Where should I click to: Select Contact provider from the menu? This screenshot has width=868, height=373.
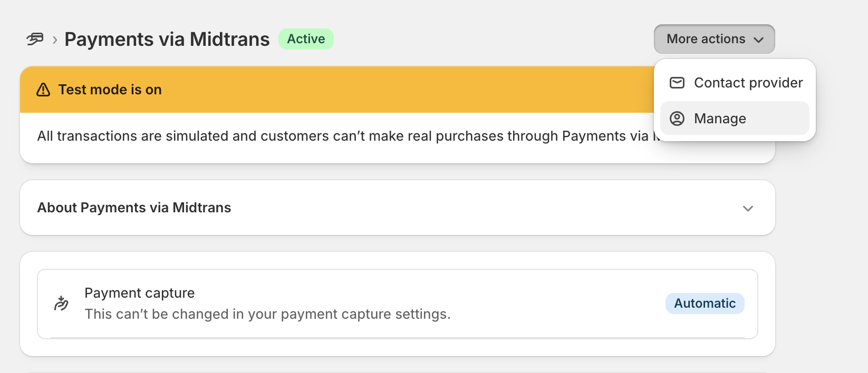pos(735,83)
